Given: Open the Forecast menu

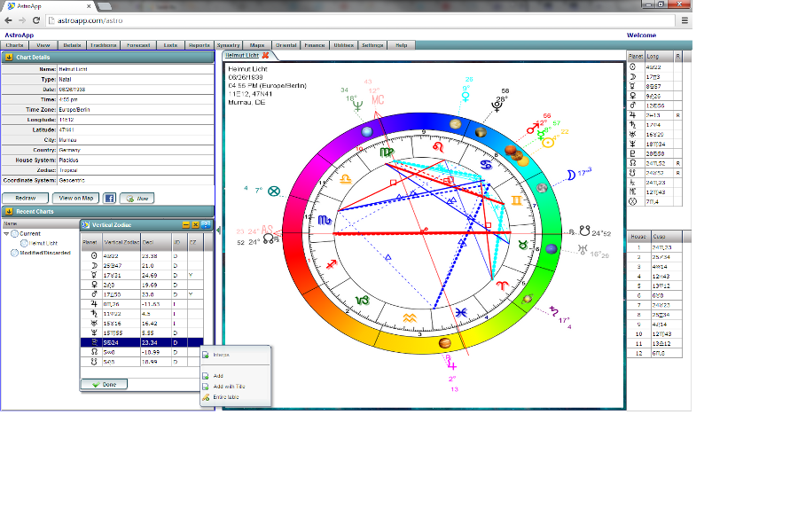Looking at the screenshot, I should coord(138,44).
